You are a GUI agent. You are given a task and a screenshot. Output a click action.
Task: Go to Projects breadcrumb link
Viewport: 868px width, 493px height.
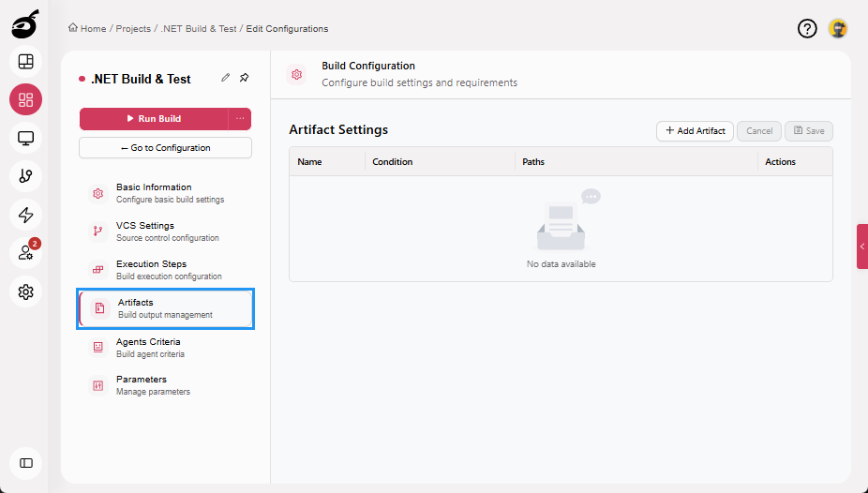click(133, 29)
